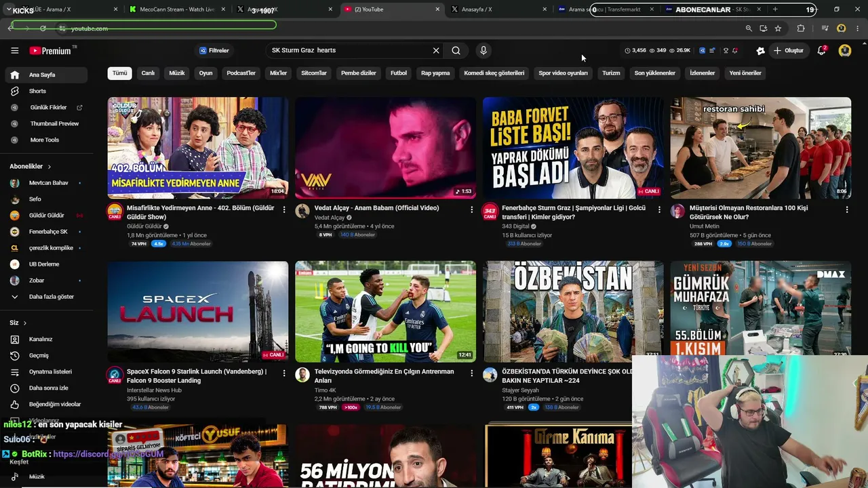Expand the Abonelikler section
The width and height of the screenshot is (868, 488).
(x=31, y=166)
